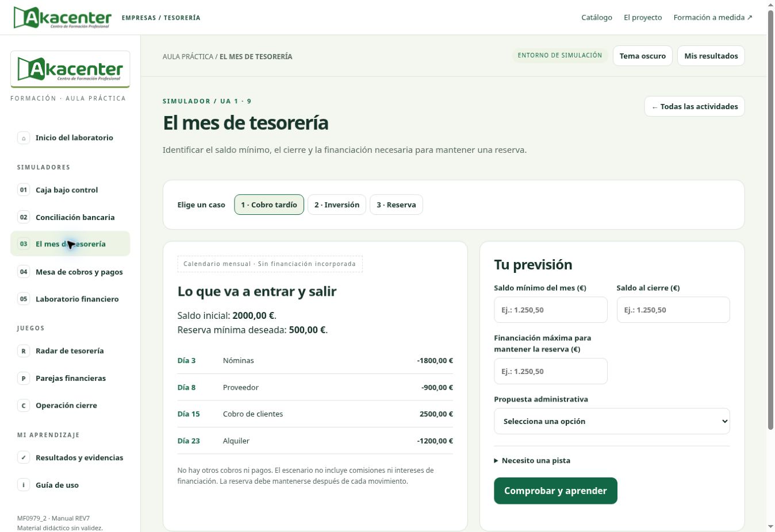
Task: Click the P badge for Parejas financieras
Action: [x=24, y=378]
